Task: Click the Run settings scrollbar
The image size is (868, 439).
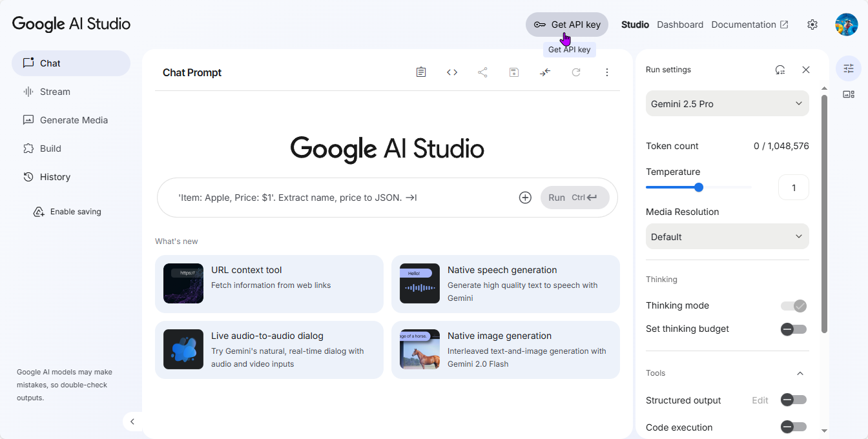Action: pos(824,213)
